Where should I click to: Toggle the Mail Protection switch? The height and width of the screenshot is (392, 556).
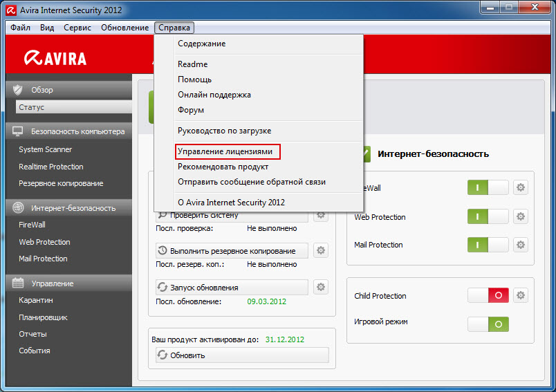(488, 245)
